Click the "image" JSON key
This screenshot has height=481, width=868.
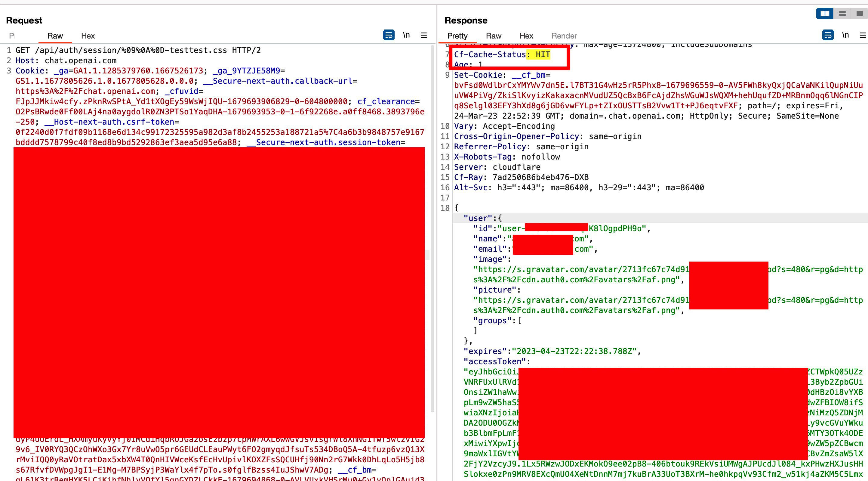click(490, 259)
